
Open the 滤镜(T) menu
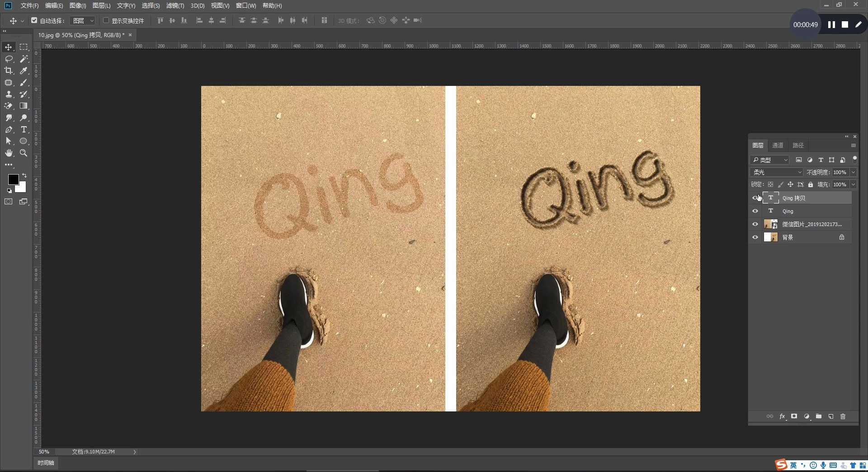point(175,5)
